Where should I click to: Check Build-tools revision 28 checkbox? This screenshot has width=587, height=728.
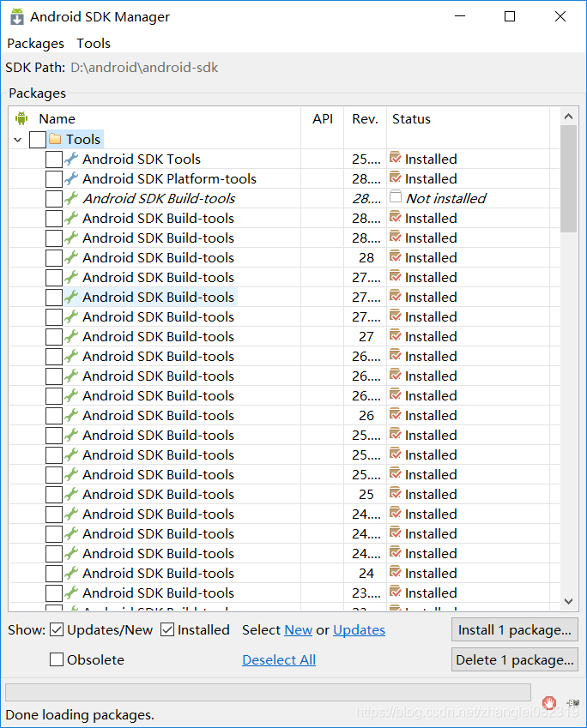click(54, 258)
